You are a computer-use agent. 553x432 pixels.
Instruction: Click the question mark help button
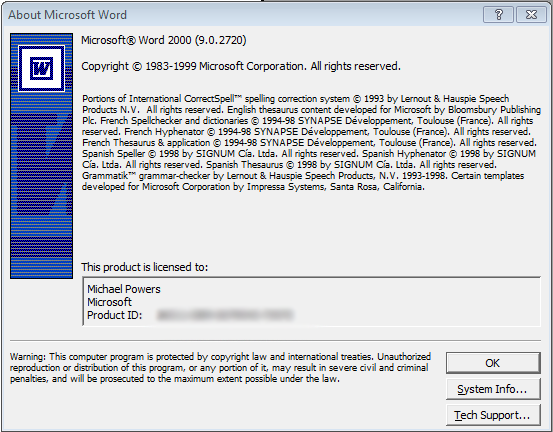[x=498, y=15]
